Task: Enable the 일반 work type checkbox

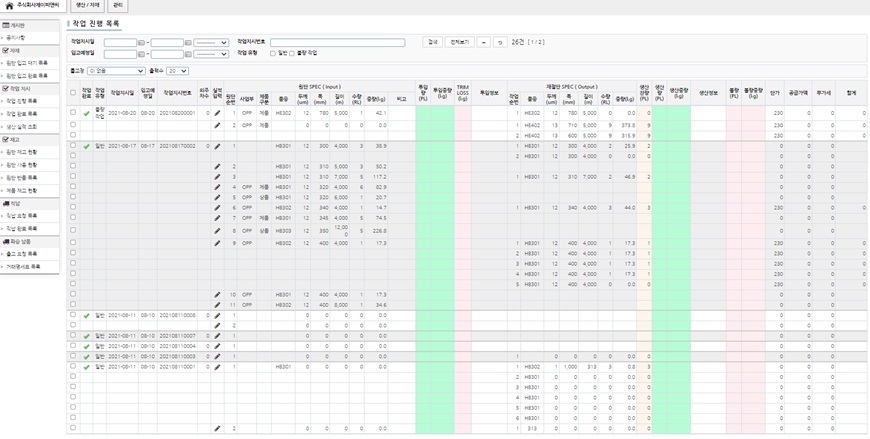Action: (272, 53)
